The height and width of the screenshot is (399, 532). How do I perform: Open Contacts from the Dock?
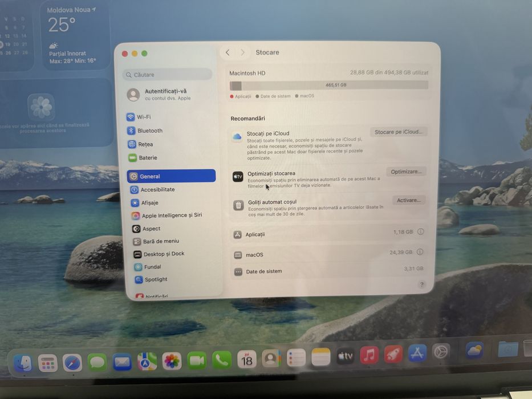[271, 359]
